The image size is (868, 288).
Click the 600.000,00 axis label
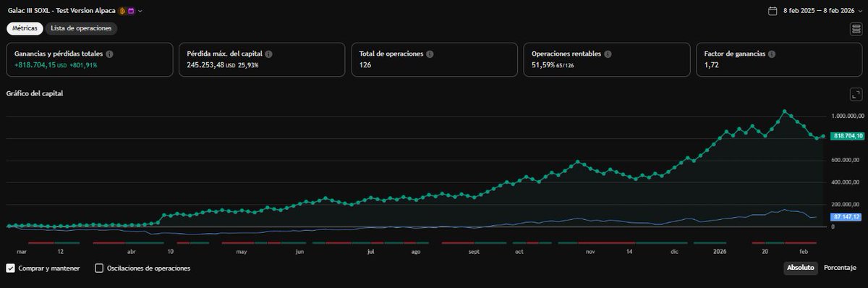tap(846, 160)
